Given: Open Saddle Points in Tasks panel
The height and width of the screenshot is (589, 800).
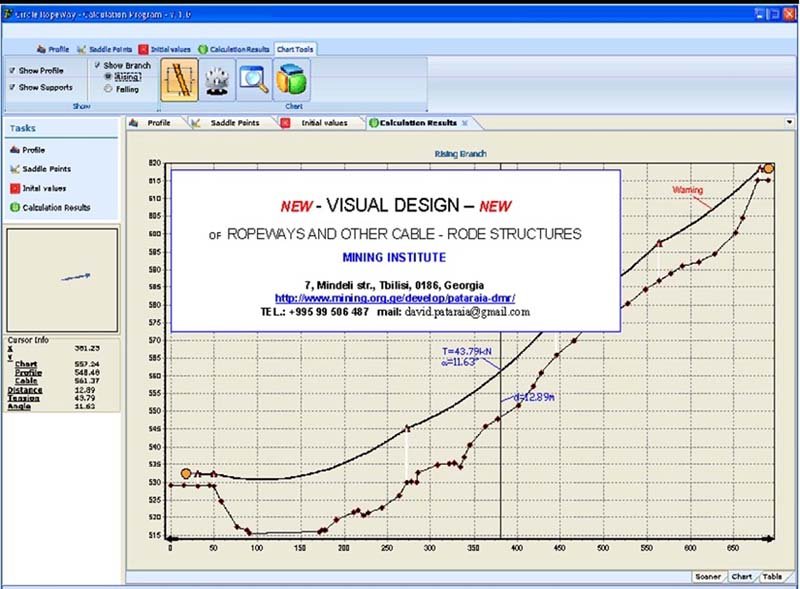Looking at the screenshot, I should coord(40,169).
